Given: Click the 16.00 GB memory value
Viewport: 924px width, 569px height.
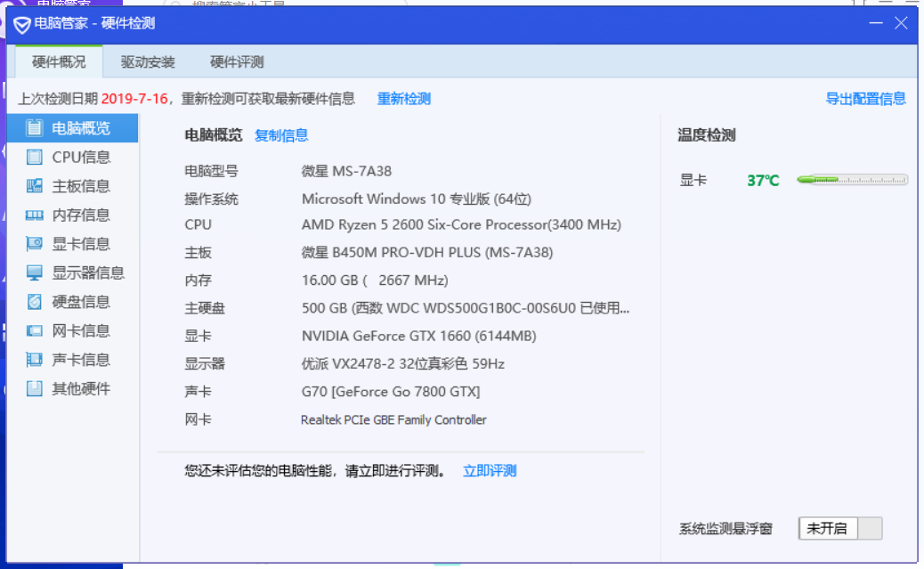Looking at the screenshot, I should point(375,280).
